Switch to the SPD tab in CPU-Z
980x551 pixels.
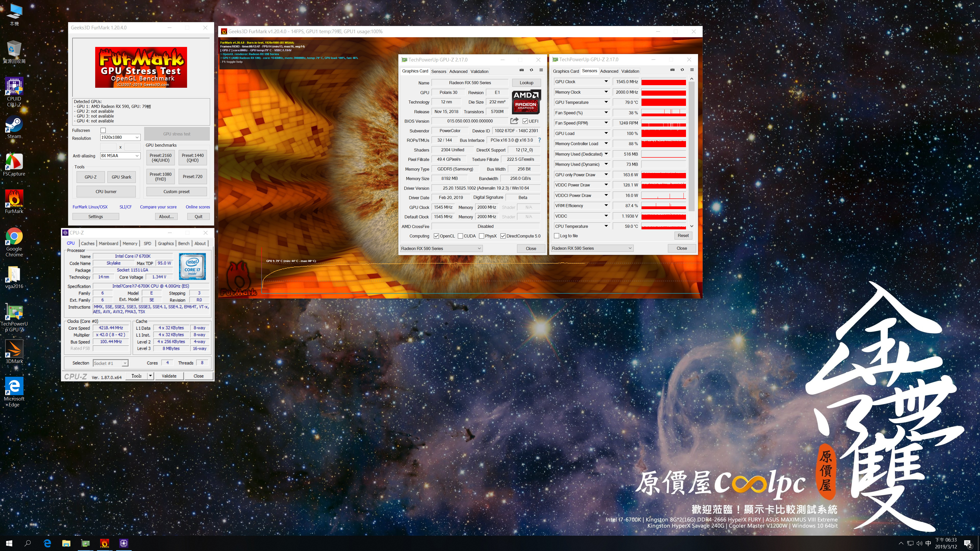tap(147, 243)
